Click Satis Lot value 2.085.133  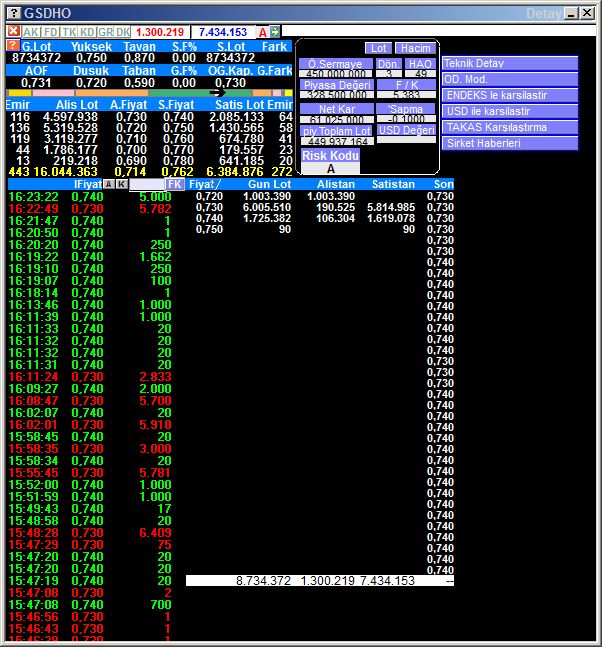pos(236,117)
